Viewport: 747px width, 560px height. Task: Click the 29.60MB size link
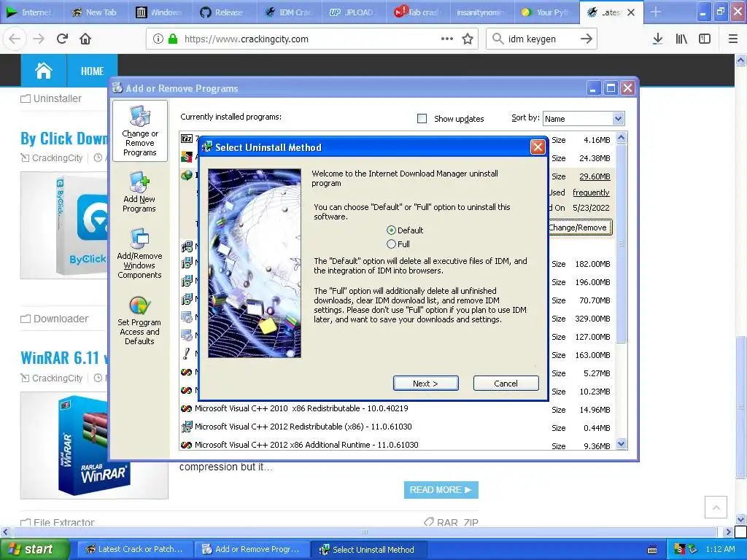[x=594, y=176]
